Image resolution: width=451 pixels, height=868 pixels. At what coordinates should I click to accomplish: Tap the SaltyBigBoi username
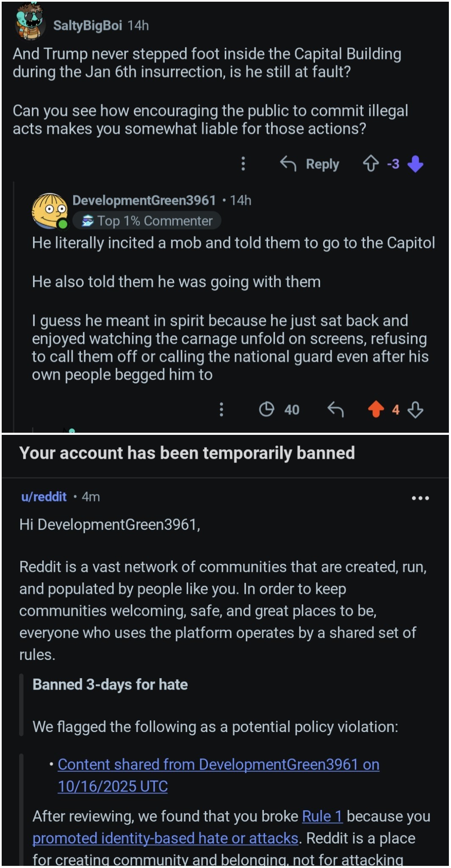pyautogui.click(x=88, y=25)
